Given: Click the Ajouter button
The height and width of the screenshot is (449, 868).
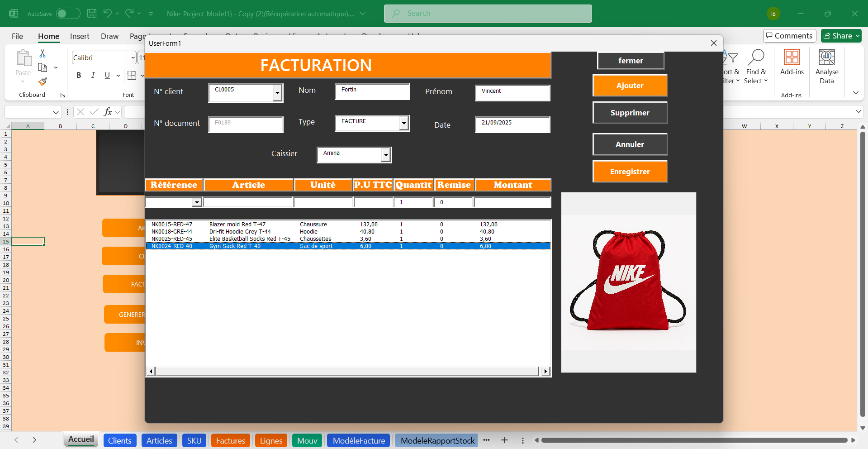Looking at the screenshot, I should (x=630, y=86).
